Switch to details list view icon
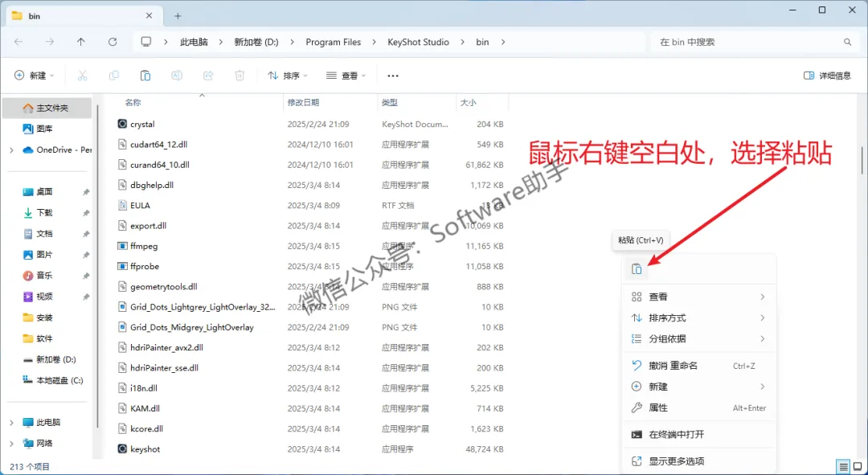Image resolution: width=868 pixels, height=475 pixels. [843, 466]
